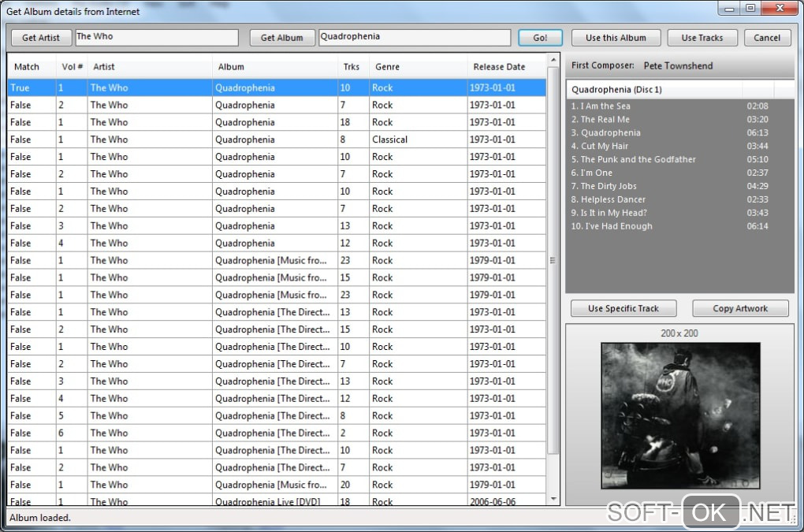Image resolution: width=804 pixels, height=532 pixels.
Task: Click the Get Album button
Action: [281, 37]
